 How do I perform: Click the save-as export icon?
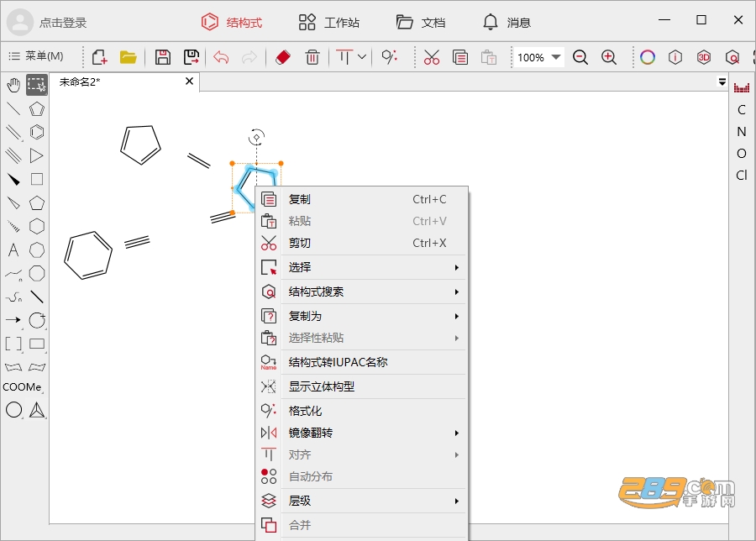(192, 57)
